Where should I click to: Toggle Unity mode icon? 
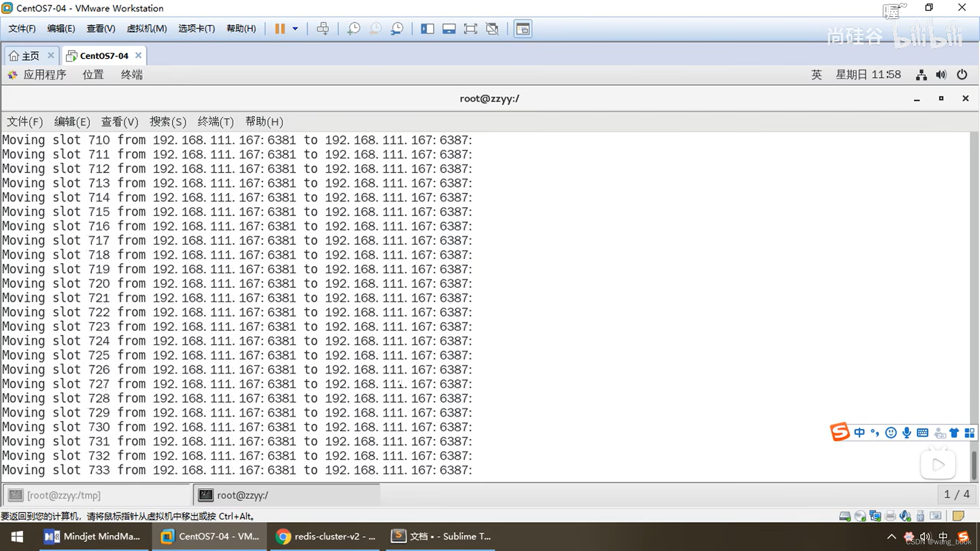tap(492, 29)
